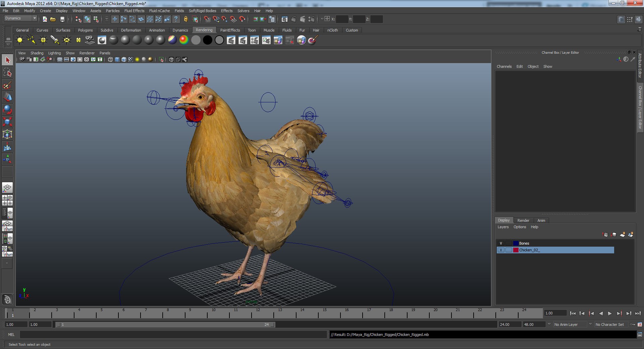Screen dimensions: 644x349
Task: Render current frame clapperboard icon on shelf
Action: click(x=231, y=40)
